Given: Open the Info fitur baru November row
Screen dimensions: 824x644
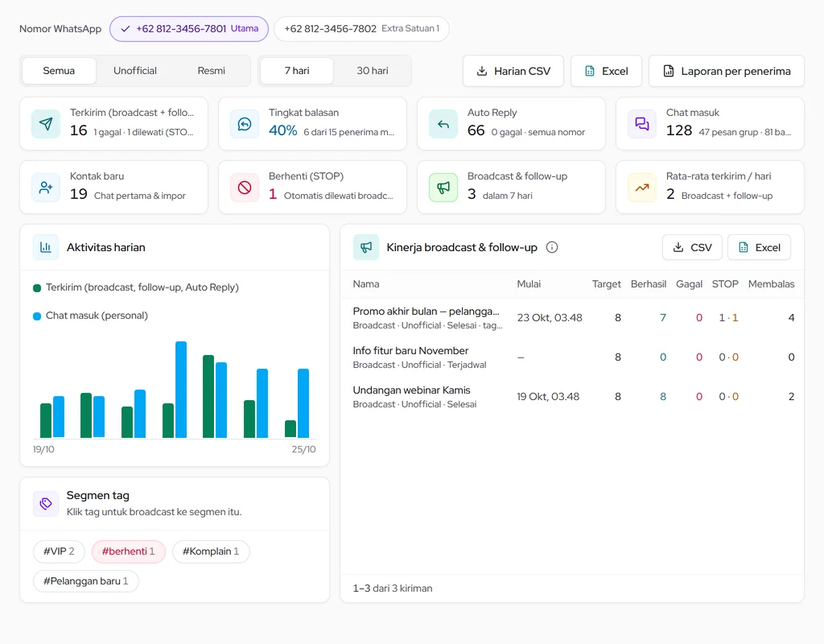Looking at the screenshot, I should coord(572,357).
